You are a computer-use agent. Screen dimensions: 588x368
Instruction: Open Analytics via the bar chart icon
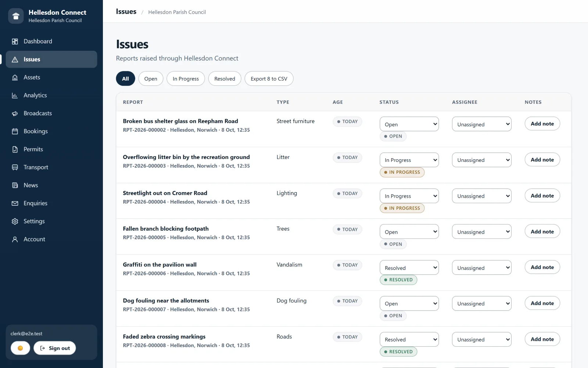(x=15, y=95)
